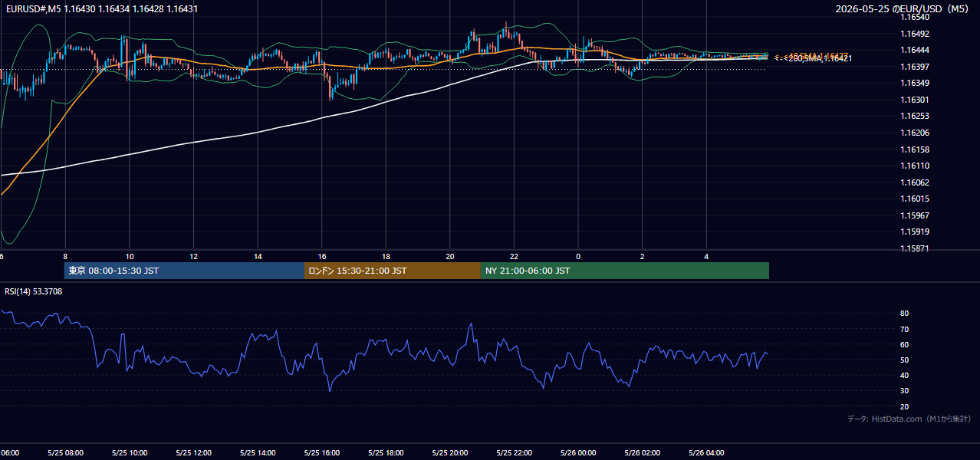Click the 5/25 20:00 date axis label

[x=450, y=452]
